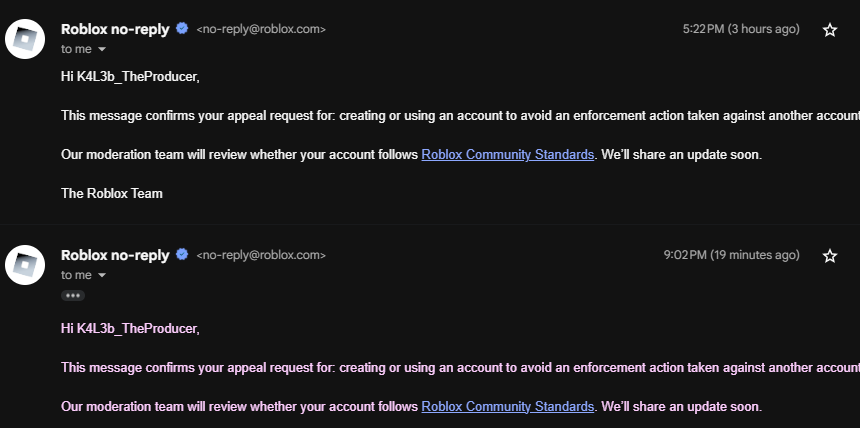The image size is (860, 428).
Task: Open Roblox Community Standards link in second email
Action: click(x=507, y=407)
